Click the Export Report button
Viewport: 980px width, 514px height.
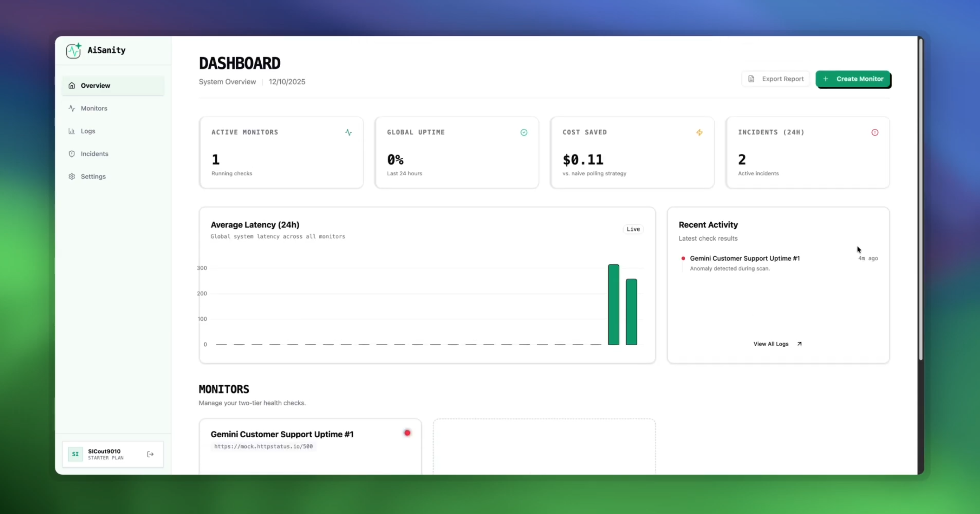point(776,79)
